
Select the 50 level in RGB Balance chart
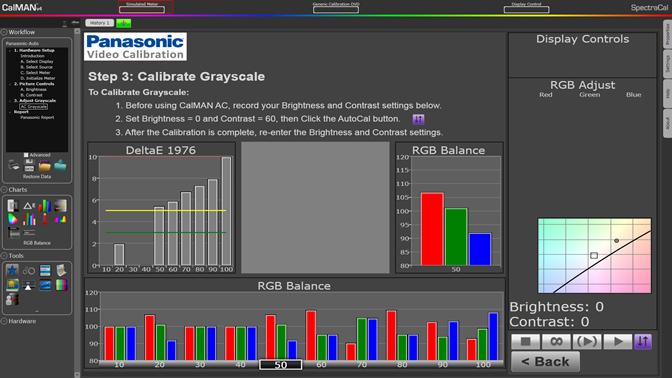click(281, 365)
